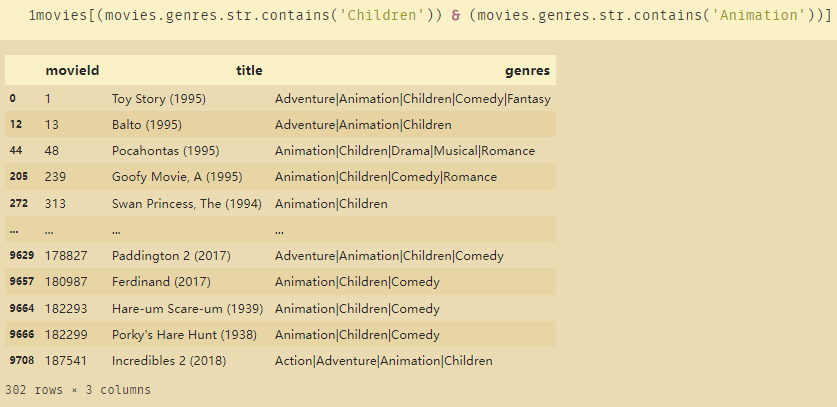The width and height of the screenshot is (837, 407).
Task: Click movieId value 239
Action: [56, 177]
